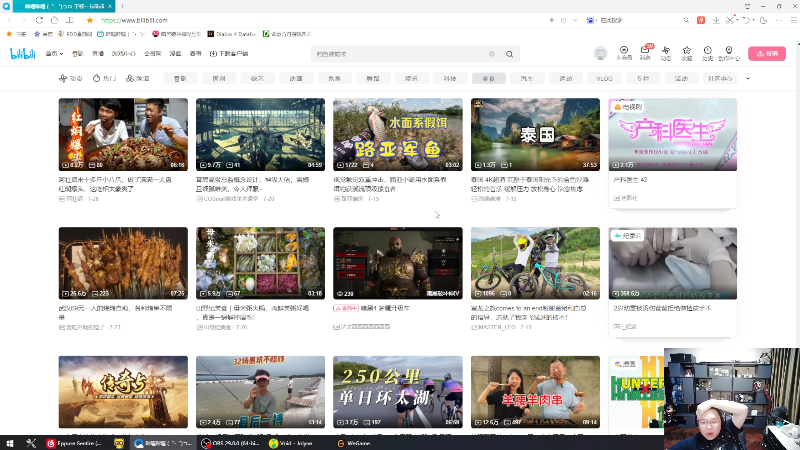
Task: Open the 频道 channels shortcut
Action: click(138, 79)
